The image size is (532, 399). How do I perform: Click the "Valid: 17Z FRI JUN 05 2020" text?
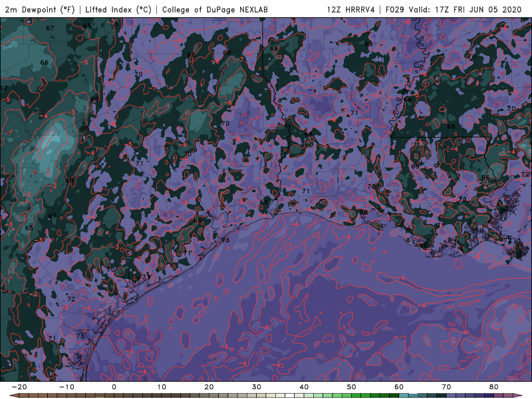pos(465,9)
